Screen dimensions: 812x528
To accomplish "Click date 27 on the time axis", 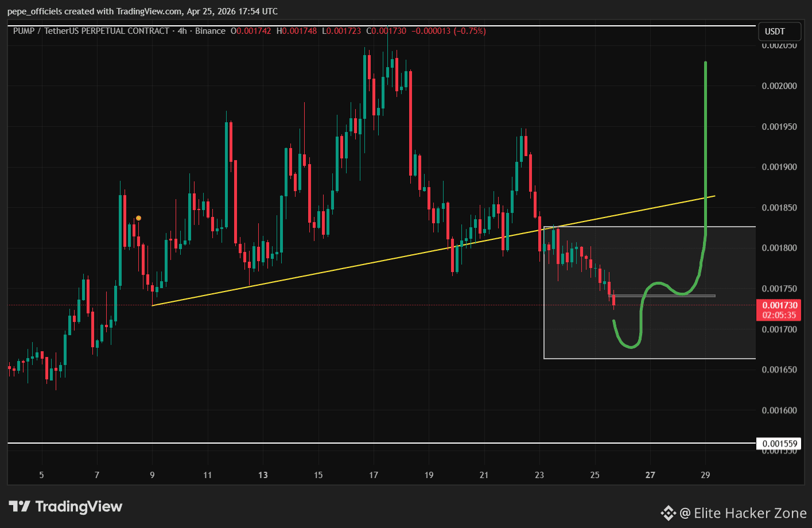I will 650,475.
